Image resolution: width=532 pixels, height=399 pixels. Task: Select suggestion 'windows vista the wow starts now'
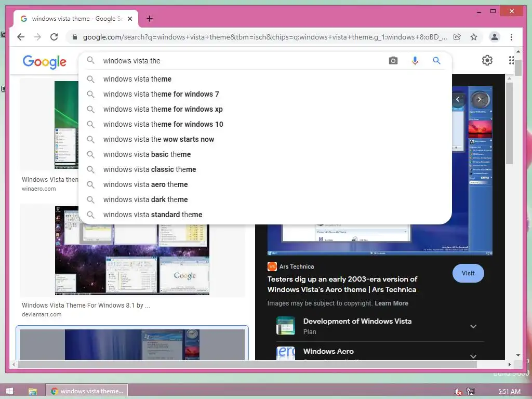[x=265, y=139]
